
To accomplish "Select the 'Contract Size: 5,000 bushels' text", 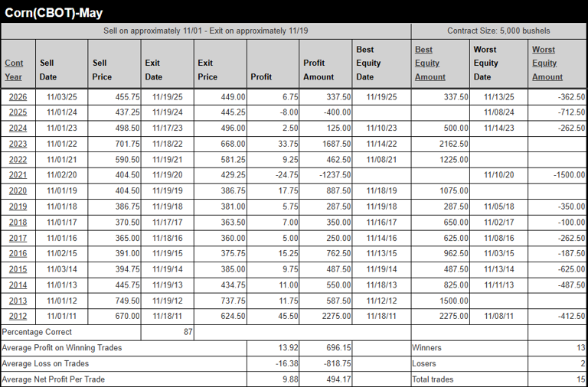I will pyautogui.click(x=498, y=31).
